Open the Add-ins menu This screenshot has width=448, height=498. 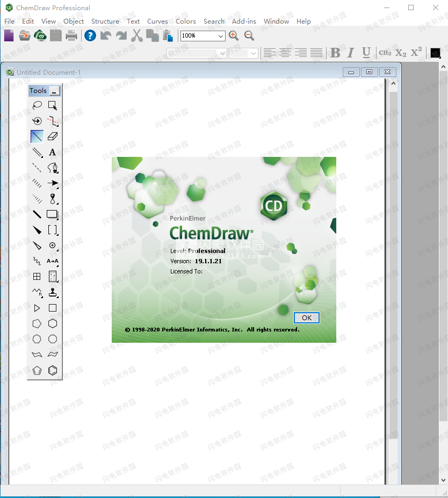[x=244, y=21]
